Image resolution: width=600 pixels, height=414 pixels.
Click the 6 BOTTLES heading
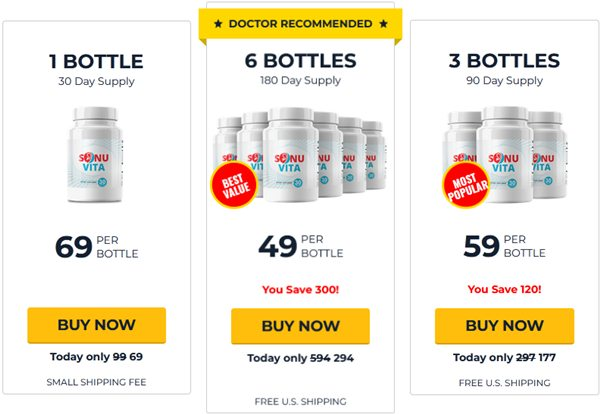click(300, 61)
